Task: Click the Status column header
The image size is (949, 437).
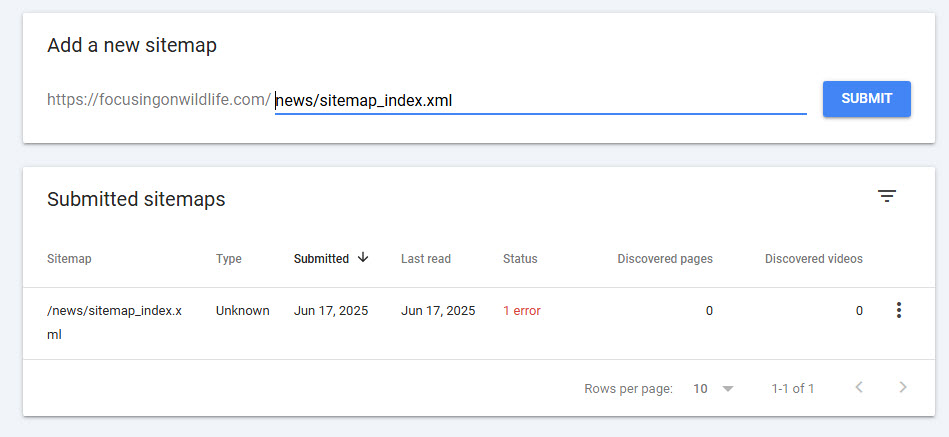Action: [520, 259]
